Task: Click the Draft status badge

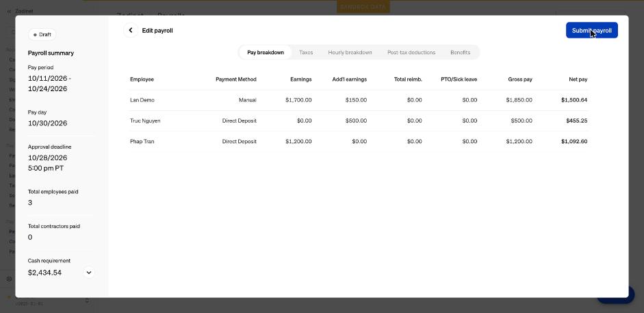Action: [42, 34]
